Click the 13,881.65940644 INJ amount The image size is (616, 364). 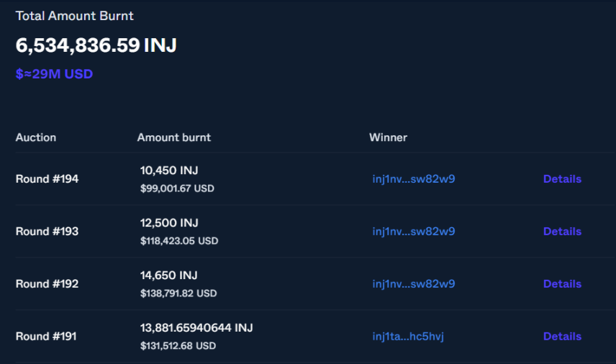tap(196, 328)
